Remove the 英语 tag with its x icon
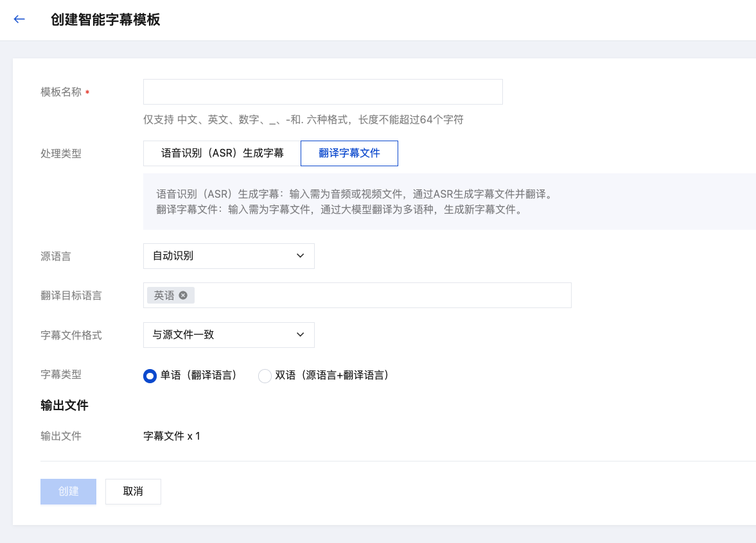Image resolution: width=756 pixels, height=543 pixels. (183, 295)
